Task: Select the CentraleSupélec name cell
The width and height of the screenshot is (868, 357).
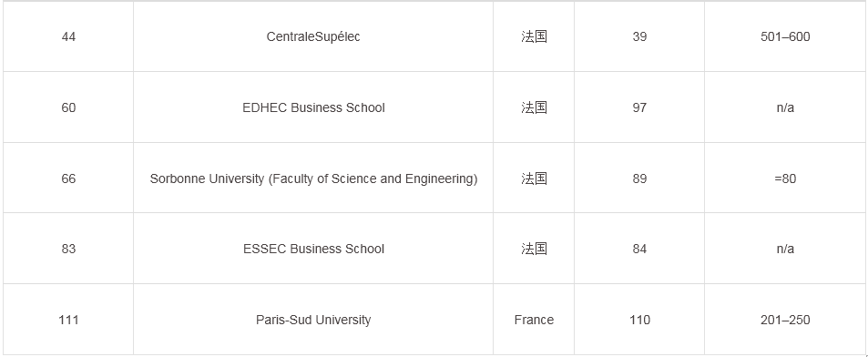Action: tap(313, 36)
